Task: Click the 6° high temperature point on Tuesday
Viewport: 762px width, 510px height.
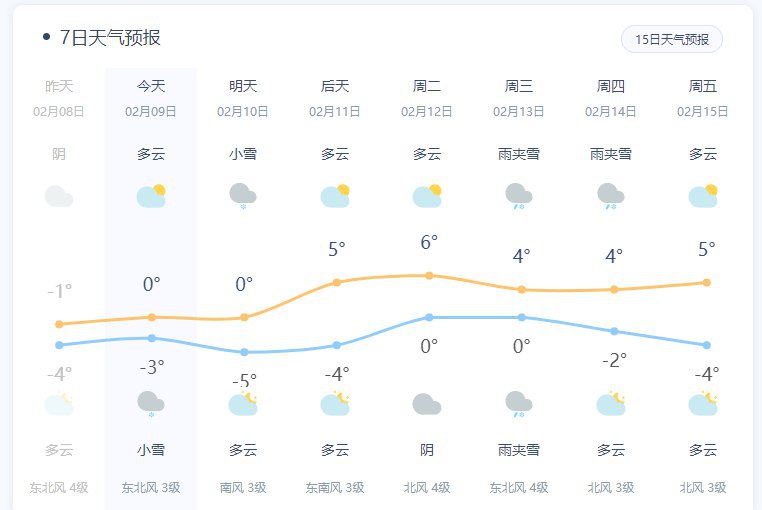Action: 429,275
